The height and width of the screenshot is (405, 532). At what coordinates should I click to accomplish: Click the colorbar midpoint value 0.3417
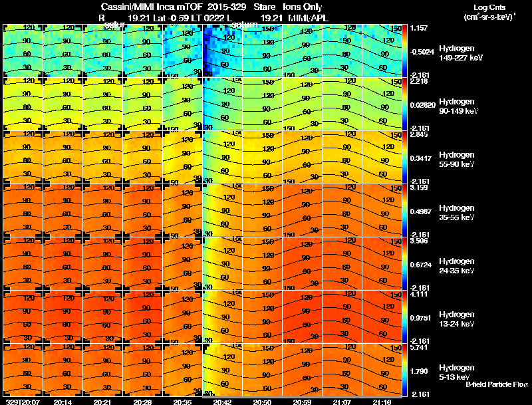[421, 158]
